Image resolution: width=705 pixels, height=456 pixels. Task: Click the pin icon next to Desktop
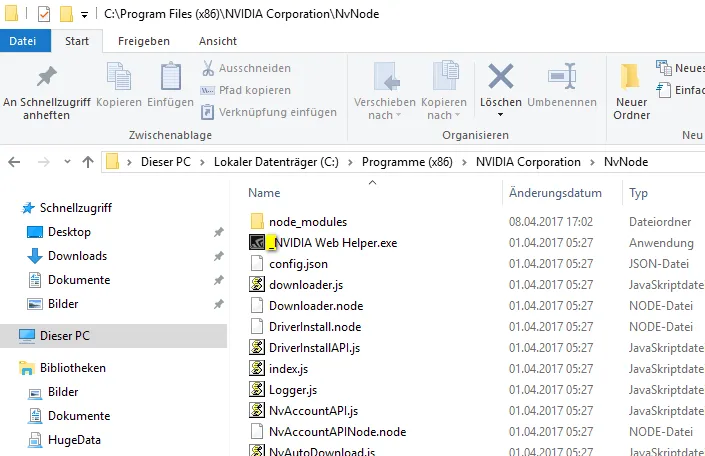coord(219,232)
